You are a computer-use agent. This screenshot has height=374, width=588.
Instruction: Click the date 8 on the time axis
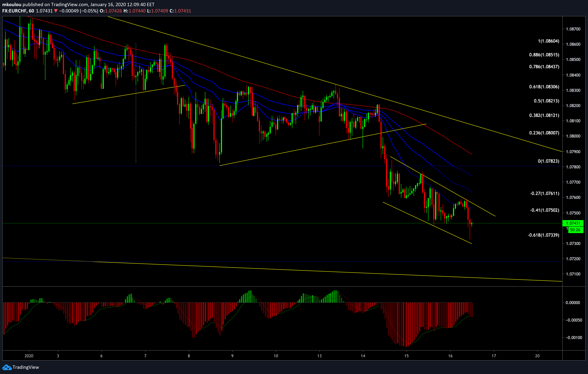[189, 356]
